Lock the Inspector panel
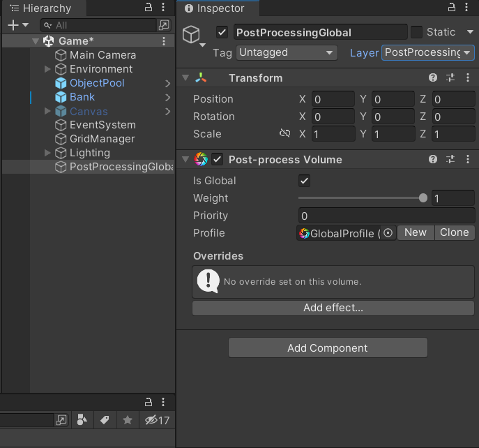 pyautogui.click(x=452, y=8)
